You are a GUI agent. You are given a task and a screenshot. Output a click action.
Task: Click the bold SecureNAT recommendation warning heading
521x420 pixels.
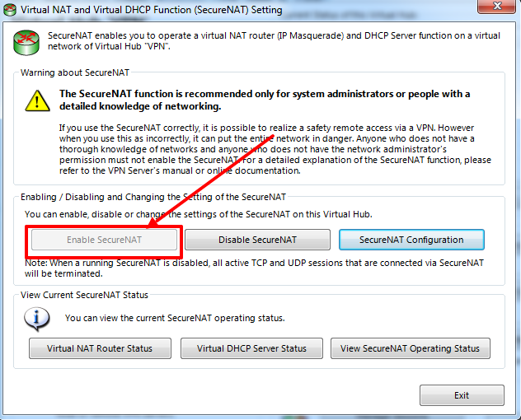264,100
